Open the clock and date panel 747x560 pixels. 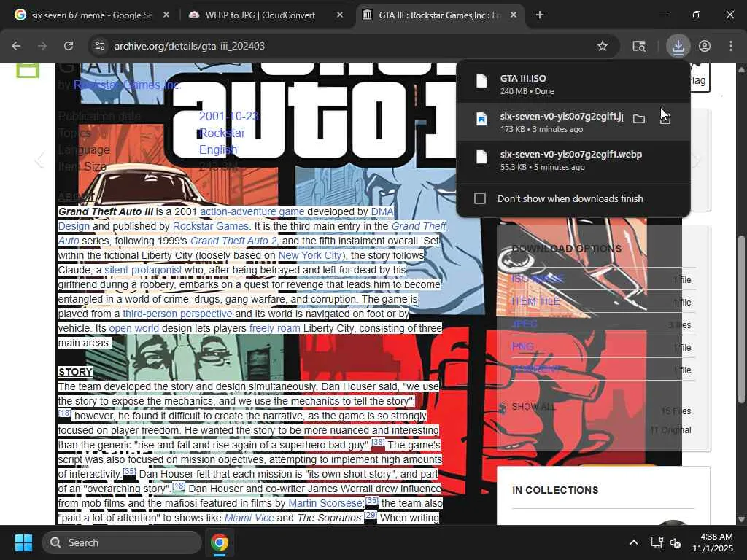pyautogui.click(x=713, y=542)
